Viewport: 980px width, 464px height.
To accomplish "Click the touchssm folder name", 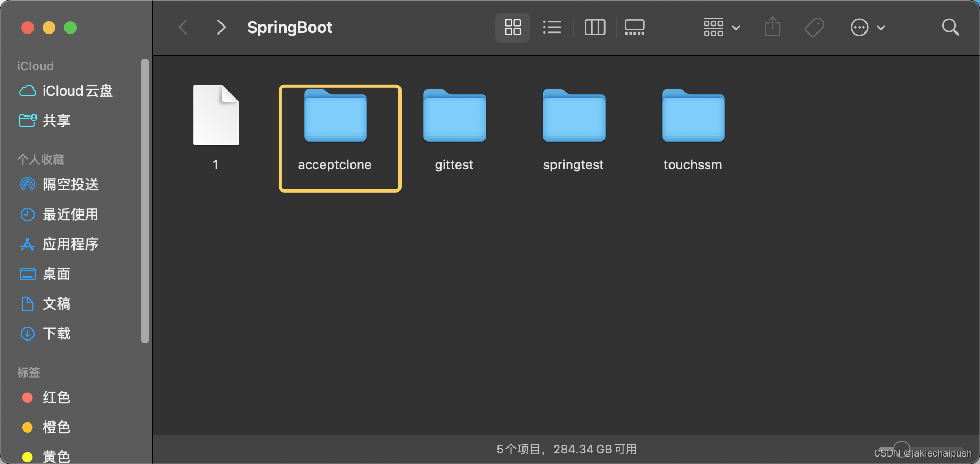I will click(692, 165).
